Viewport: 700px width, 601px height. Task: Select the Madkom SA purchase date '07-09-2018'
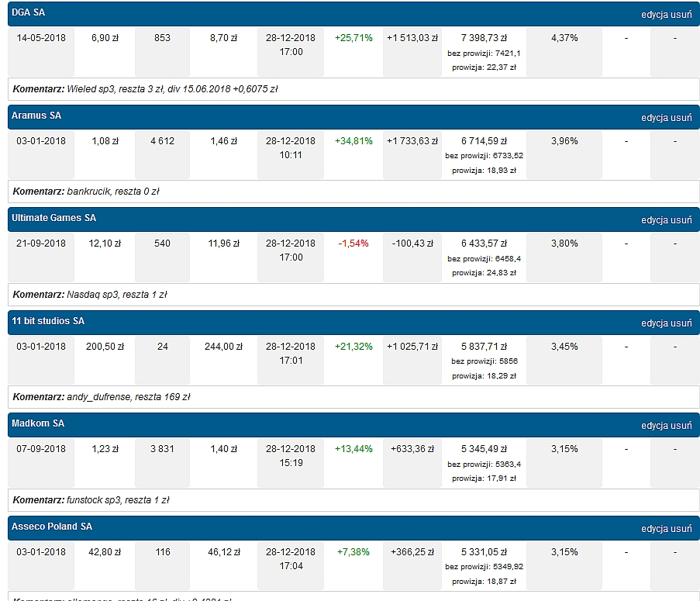coord(41,449)
